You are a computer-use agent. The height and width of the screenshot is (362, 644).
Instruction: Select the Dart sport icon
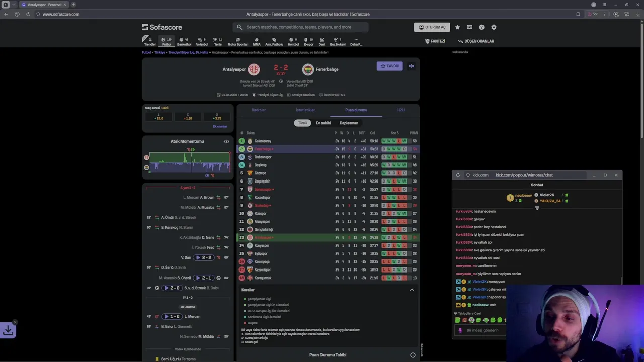pyautogui.click(x=322, y=41)
